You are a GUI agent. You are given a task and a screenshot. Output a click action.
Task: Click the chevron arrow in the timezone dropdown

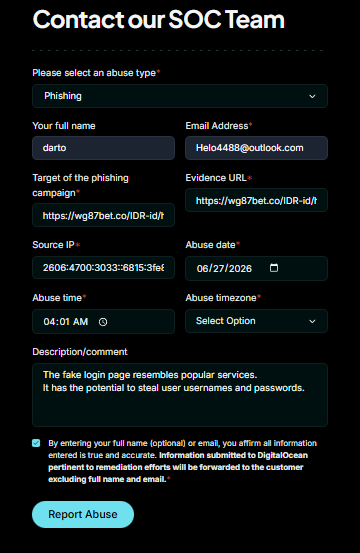tap(312, 321)
